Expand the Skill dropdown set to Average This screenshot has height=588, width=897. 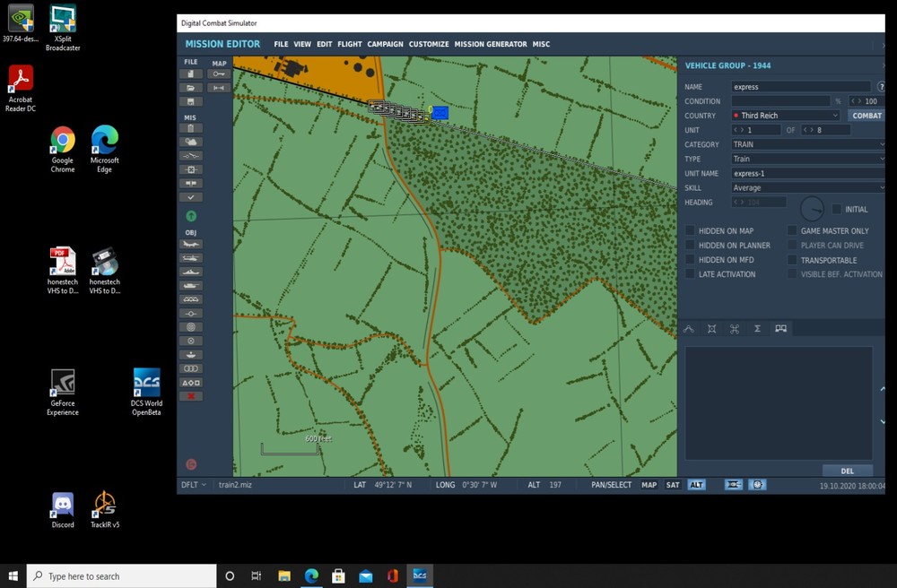(807, 188)
